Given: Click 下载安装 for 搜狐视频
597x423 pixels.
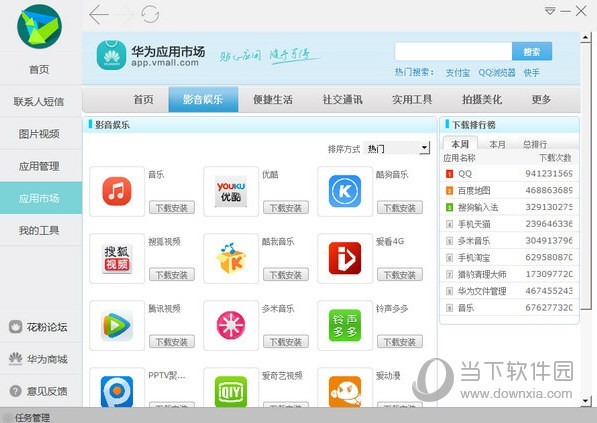Looking at the screenshot, I should 172,275.
